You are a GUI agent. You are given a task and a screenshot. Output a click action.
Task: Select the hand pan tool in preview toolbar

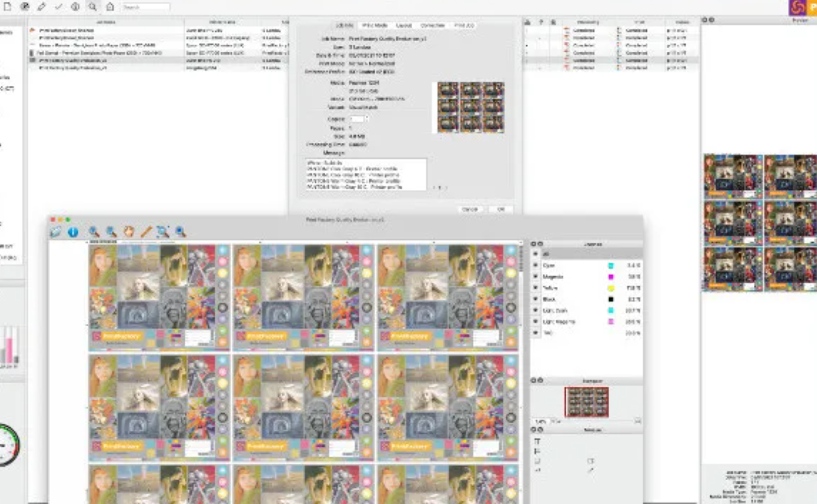[x=128, y=232]
